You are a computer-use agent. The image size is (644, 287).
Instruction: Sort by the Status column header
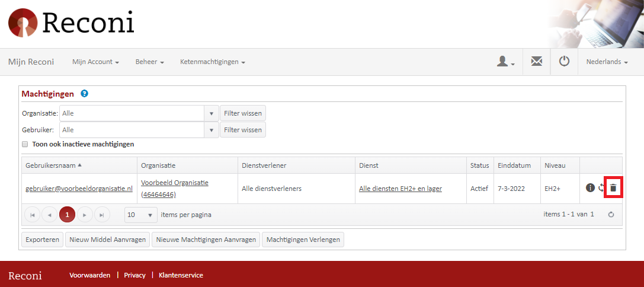(x=480, y=165)
